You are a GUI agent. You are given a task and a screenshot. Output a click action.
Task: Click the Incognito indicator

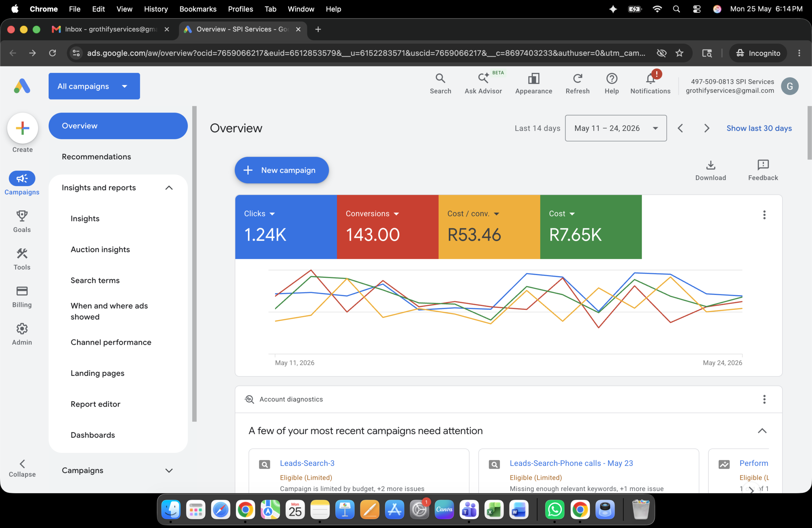pyautogui.click(x=758, y=53)
